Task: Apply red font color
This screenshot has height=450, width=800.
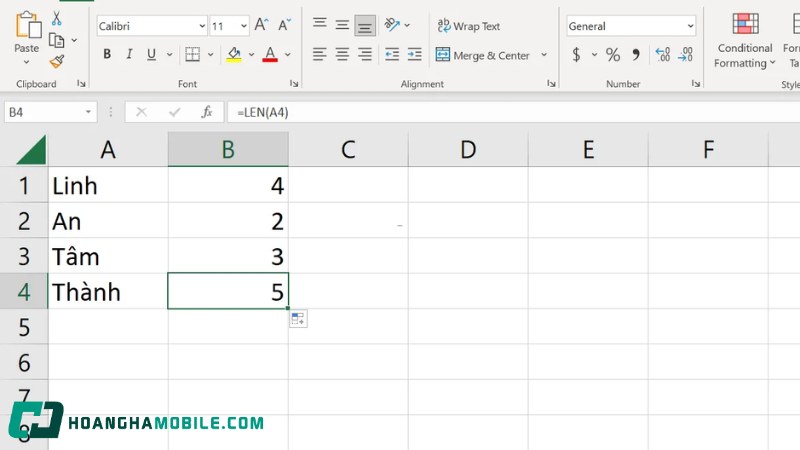Action: coord(270,54)
